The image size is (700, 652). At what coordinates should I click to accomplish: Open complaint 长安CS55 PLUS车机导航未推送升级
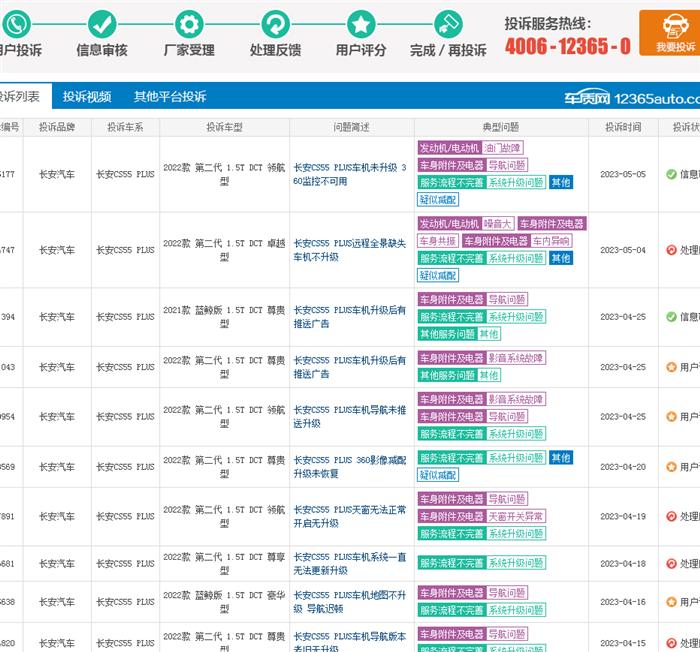350,417
